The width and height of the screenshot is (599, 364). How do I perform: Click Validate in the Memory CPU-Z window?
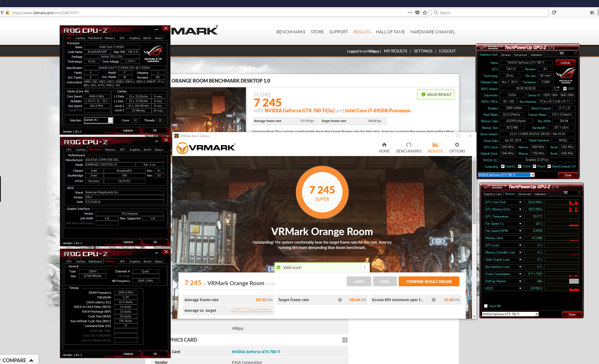128,354
